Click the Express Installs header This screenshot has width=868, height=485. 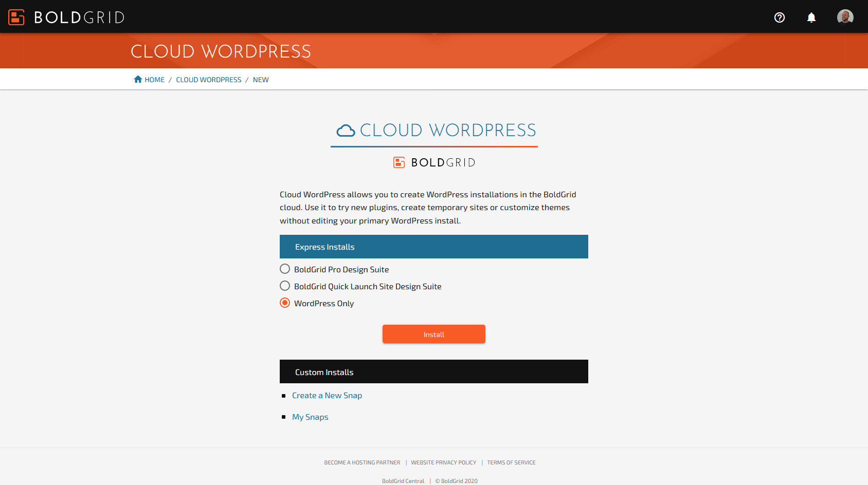434,247
